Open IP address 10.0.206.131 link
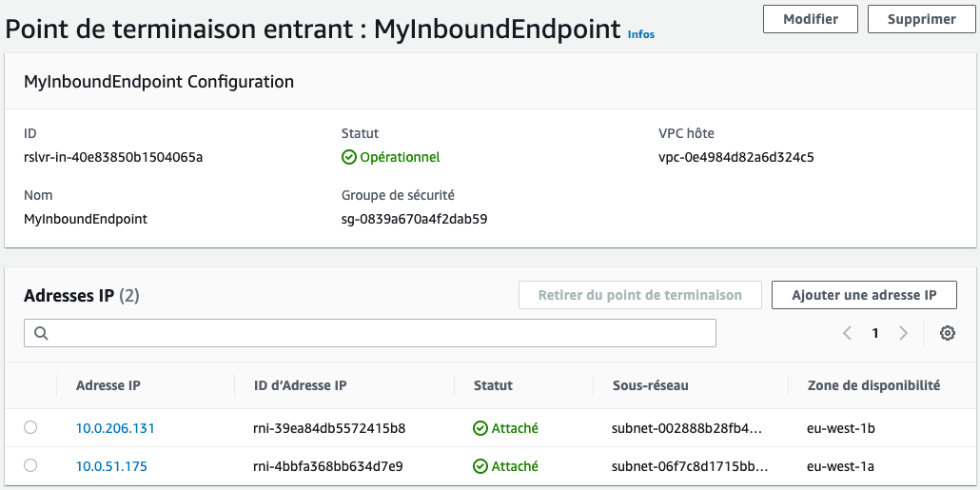980x490 pixels. (115, 428)
